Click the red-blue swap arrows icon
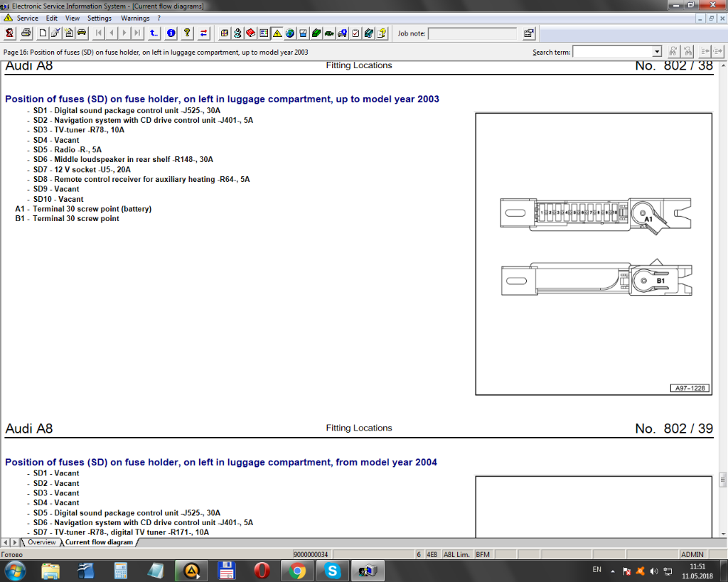 204,33
